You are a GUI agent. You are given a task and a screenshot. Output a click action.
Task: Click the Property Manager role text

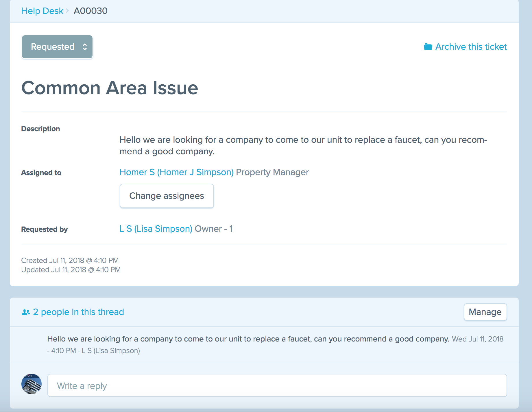click(272, 172)
